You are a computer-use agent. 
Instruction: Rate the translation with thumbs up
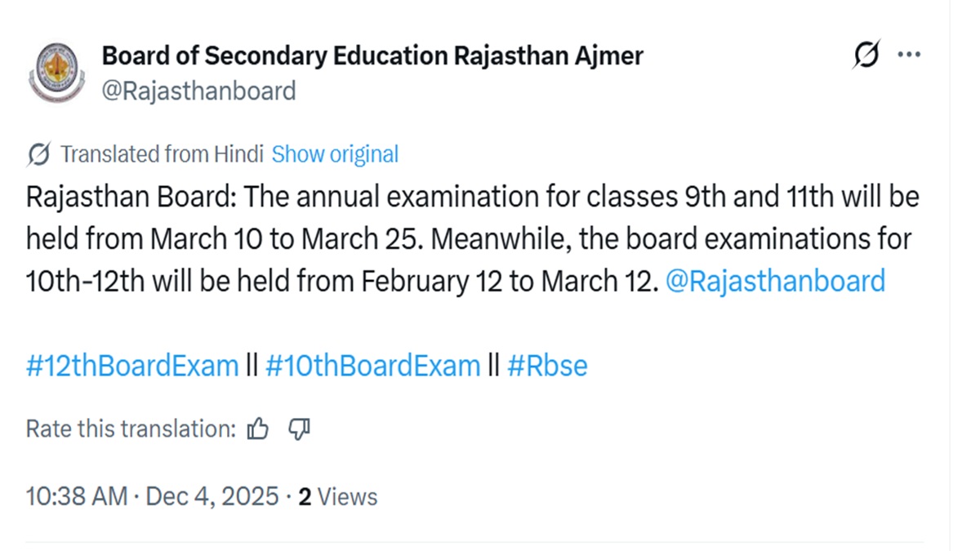(x=258, y=429)
